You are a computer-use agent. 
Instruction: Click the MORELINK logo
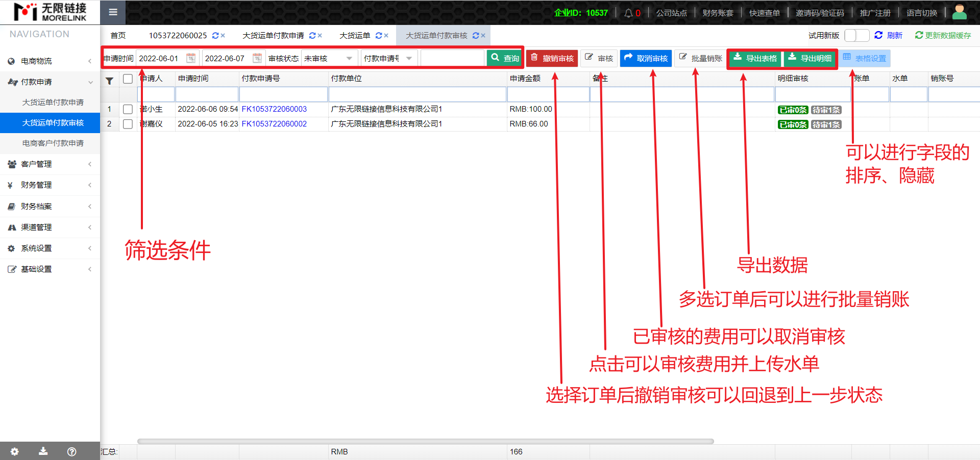point(50,12)
